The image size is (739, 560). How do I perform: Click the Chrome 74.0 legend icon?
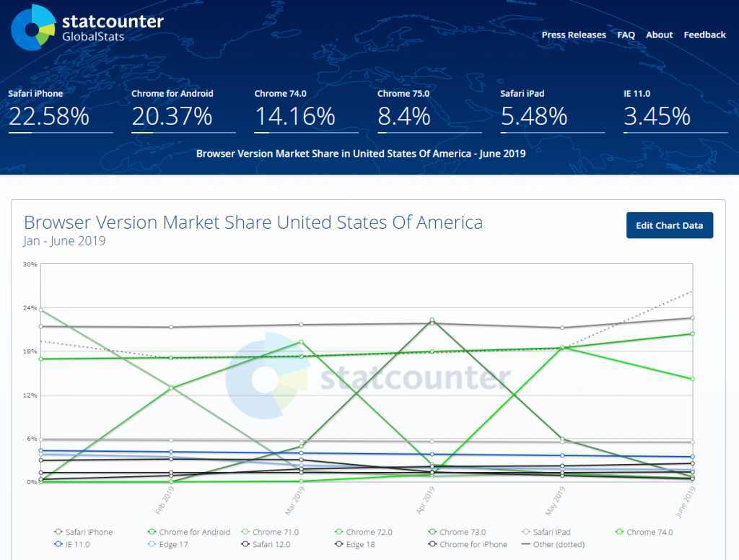[x=619, y=532]
